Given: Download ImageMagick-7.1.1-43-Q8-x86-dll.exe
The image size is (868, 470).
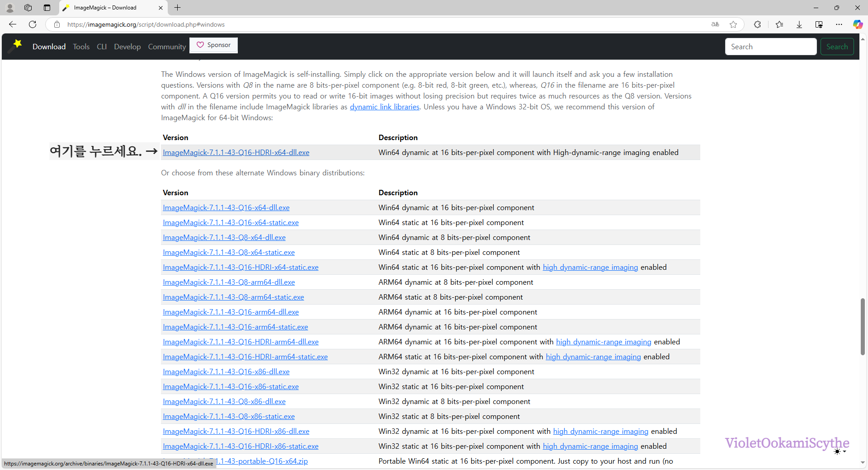Looking at the screenshot, I should coord(224,401).
